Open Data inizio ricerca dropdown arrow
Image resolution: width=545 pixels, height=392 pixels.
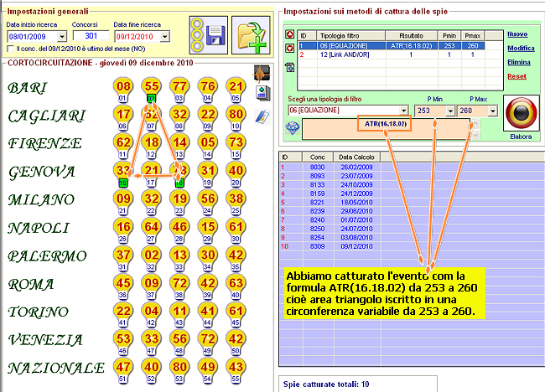tap(62, 37)
